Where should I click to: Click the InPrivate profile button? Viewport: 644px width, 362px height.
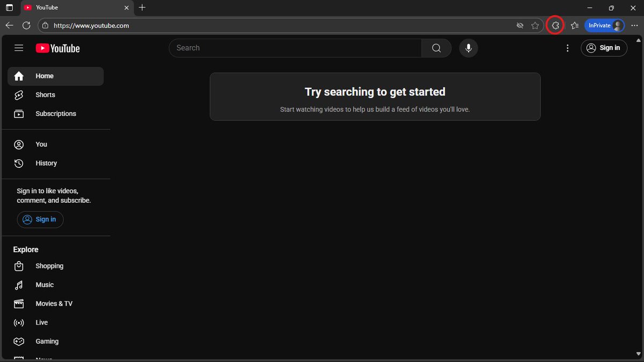click(605, 25)
